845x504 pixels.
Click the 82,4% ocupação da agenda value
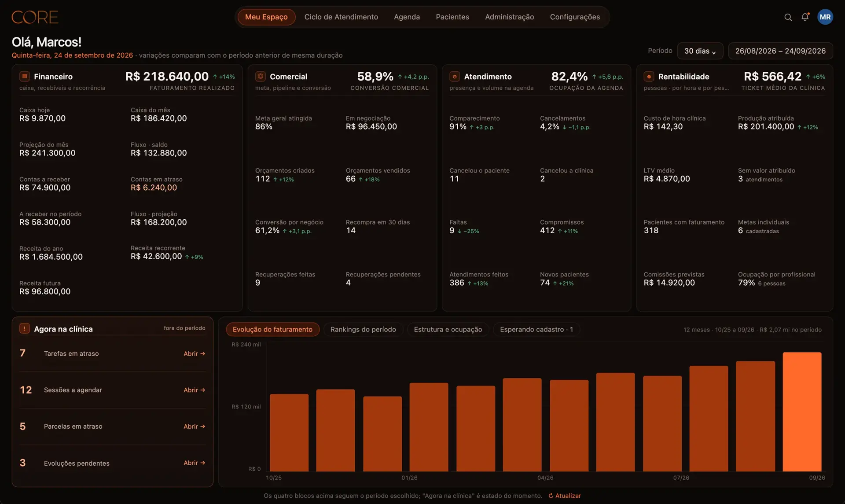(x=569, y=76)
